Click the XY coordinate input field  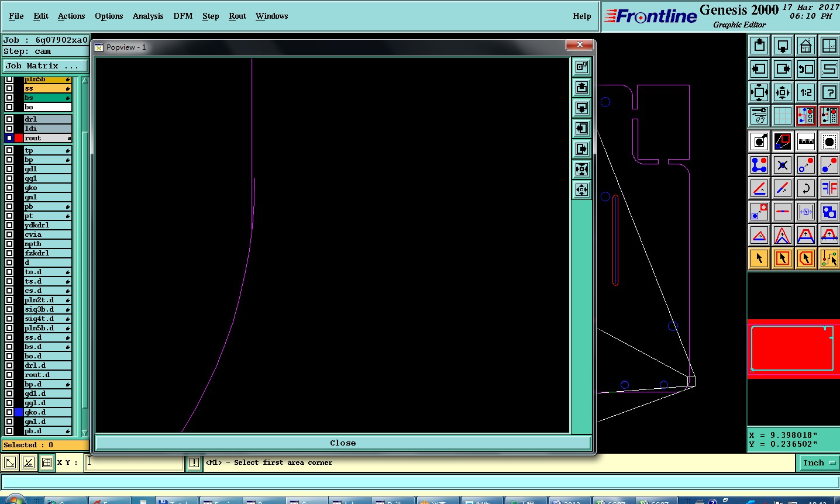[x=135, y=462]
